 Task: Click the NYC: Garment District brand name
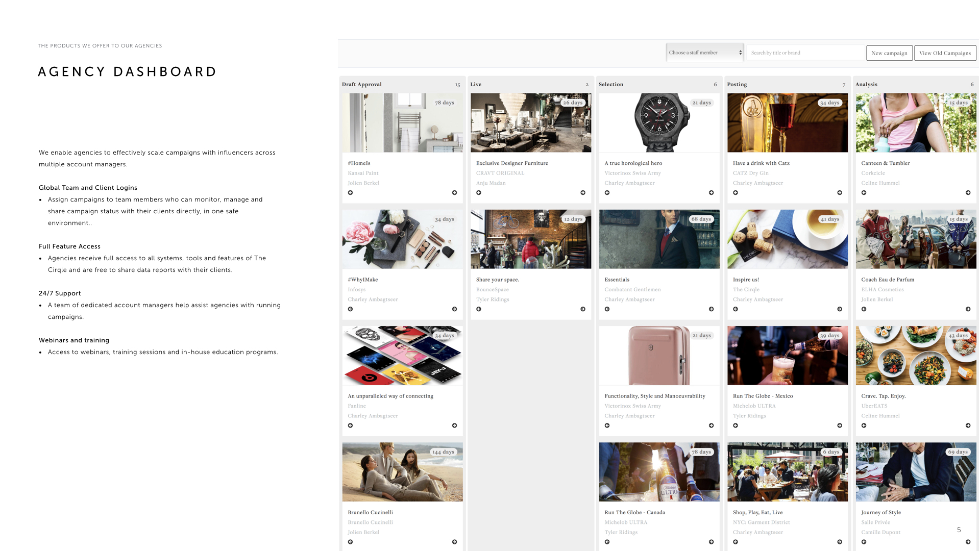tap(761, 522)
